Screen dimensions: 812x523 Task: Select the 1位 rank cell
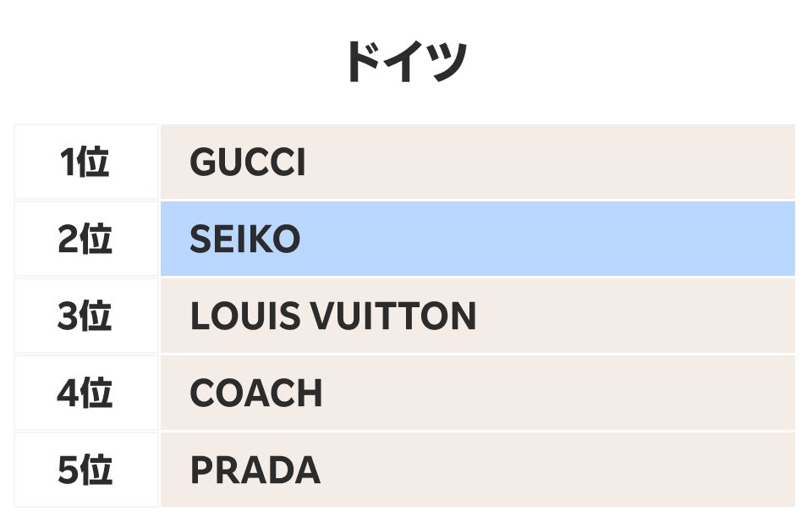point(85,162)
